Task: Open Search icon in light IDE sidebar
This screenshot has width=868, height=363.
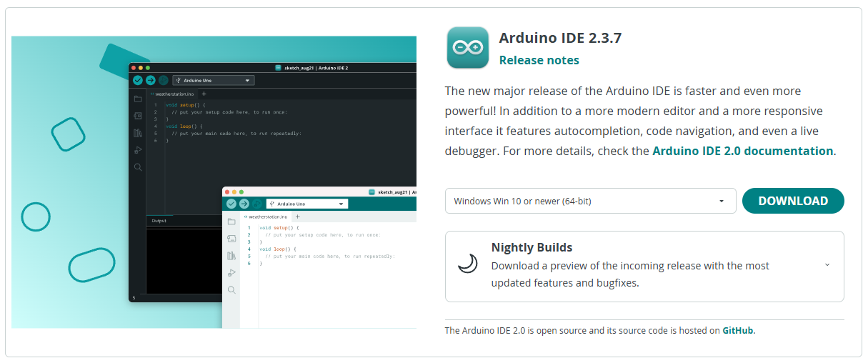Action: (231, 290)
